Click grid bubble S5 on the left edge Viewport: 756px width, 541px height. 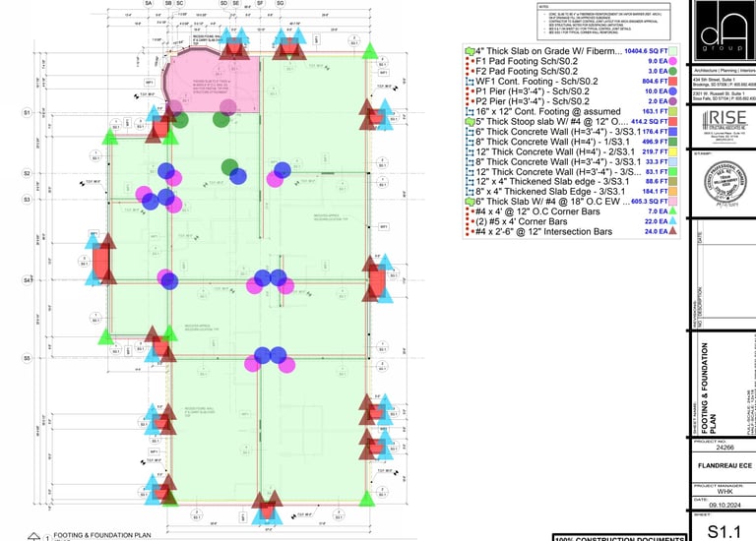[x=27, y=358]
